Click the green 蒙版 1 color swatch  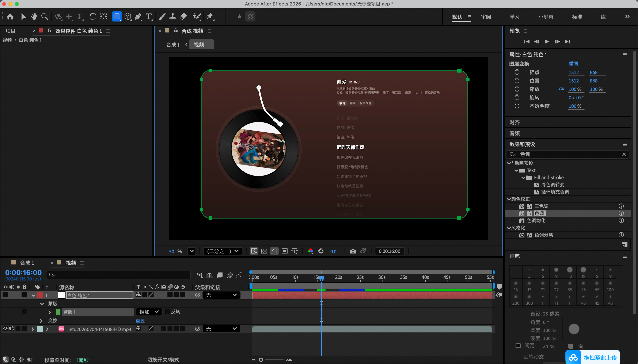(x=58, y=312)
